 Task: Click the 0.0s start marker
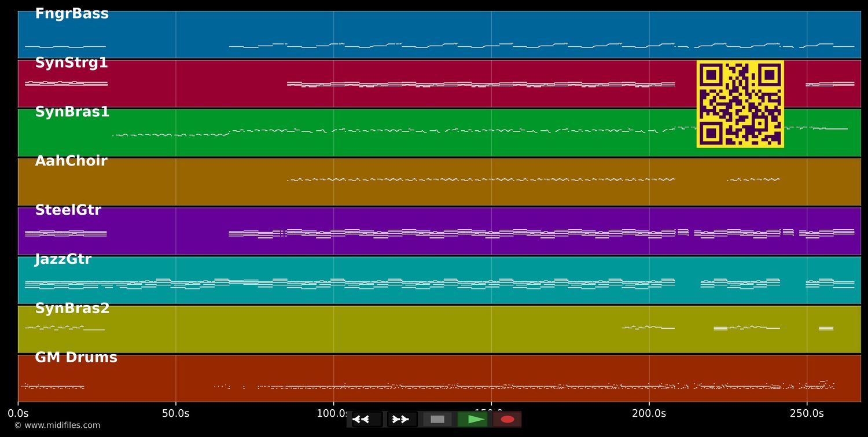(x=18, y=413)
